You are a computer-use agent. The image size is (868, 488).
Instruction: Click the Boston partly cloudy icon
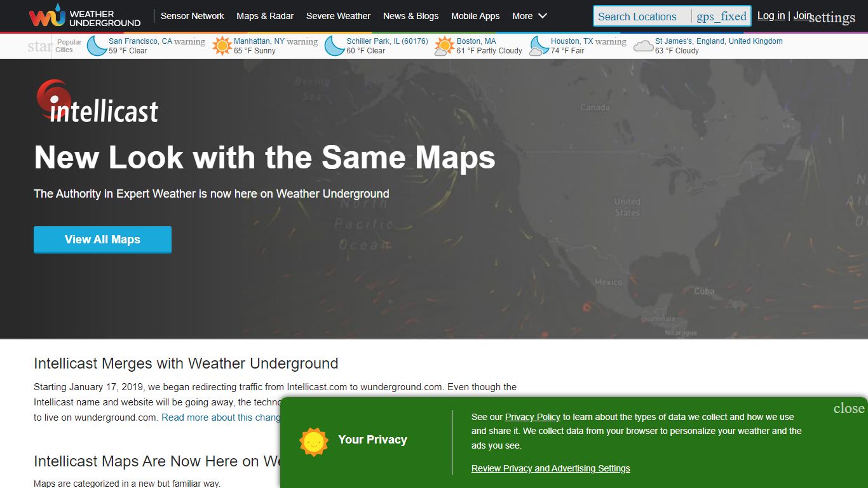444,46
